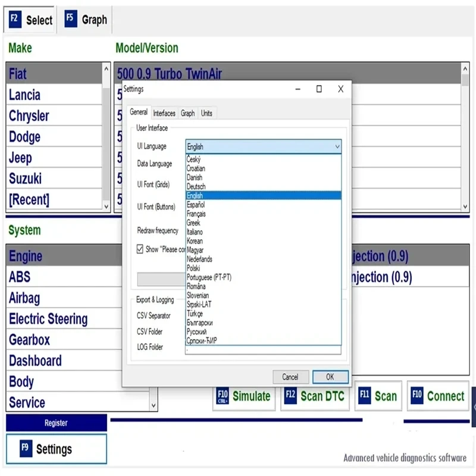Select Body in the System list

tap(64, 381)
